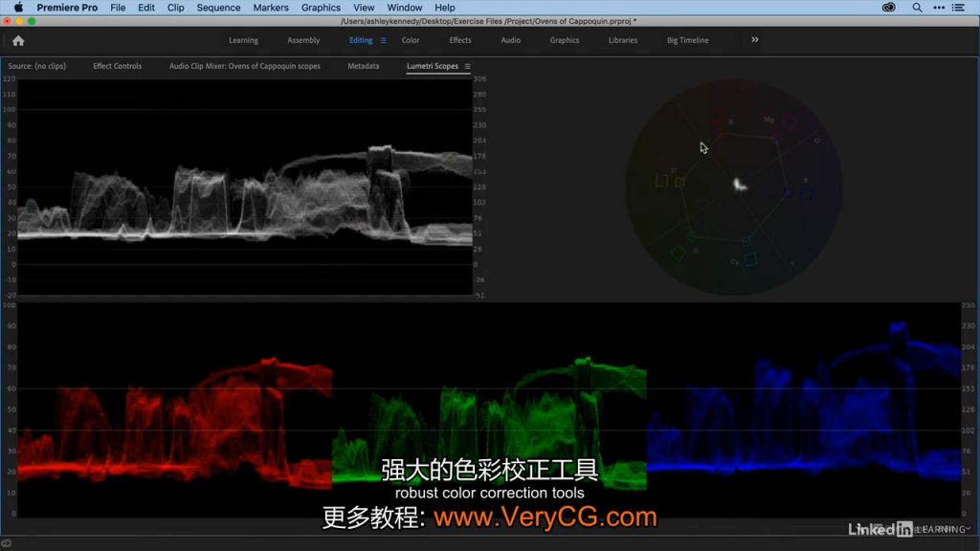980x551 pixels.
Task: Select the Lumetri Scopes panel tab
Action: click(433, 66)
